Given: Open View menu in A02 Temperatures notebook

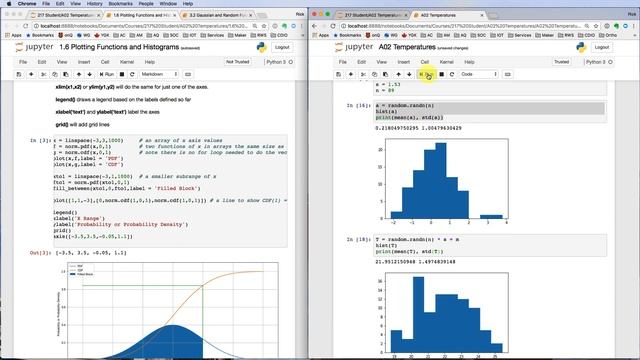Looking at the screenshot, I should [x=381, y=62].
